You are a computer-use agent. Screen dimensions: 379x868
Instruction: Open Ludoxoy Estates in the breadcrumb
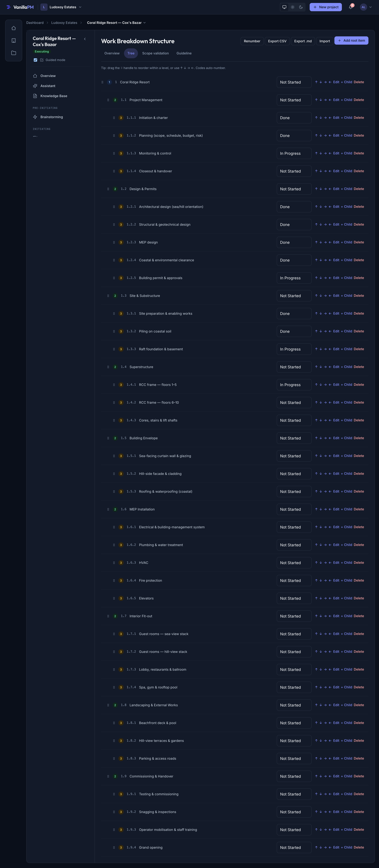click(x=64, y=23)
